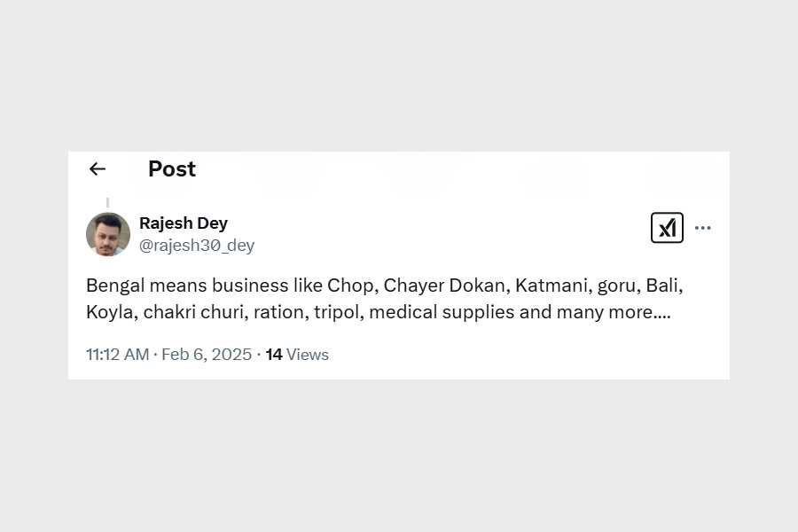Click the word Views beside the count

pos(308,355)
